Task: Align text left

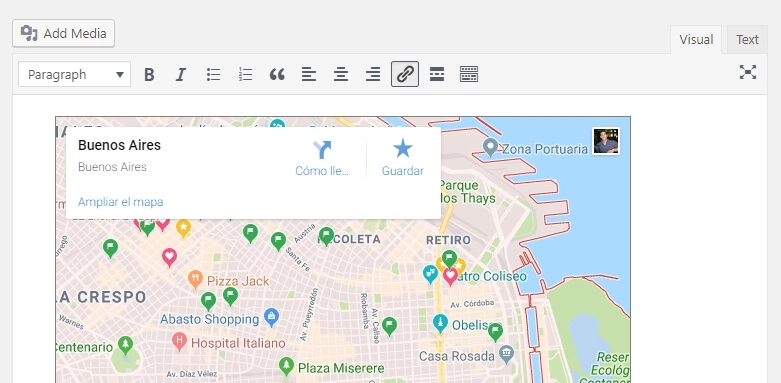Action: coord(309,75)
